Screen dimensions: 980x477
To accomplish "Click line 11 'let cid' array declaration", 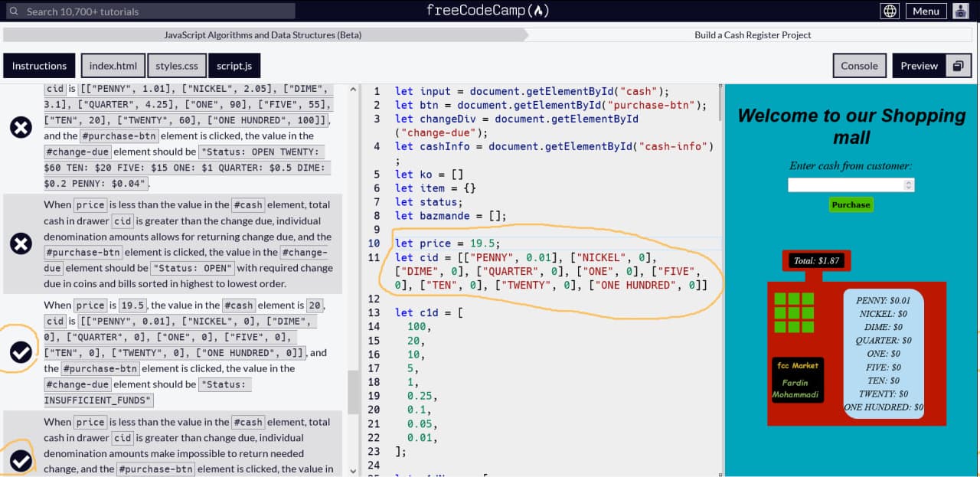I will pos(550,271).
